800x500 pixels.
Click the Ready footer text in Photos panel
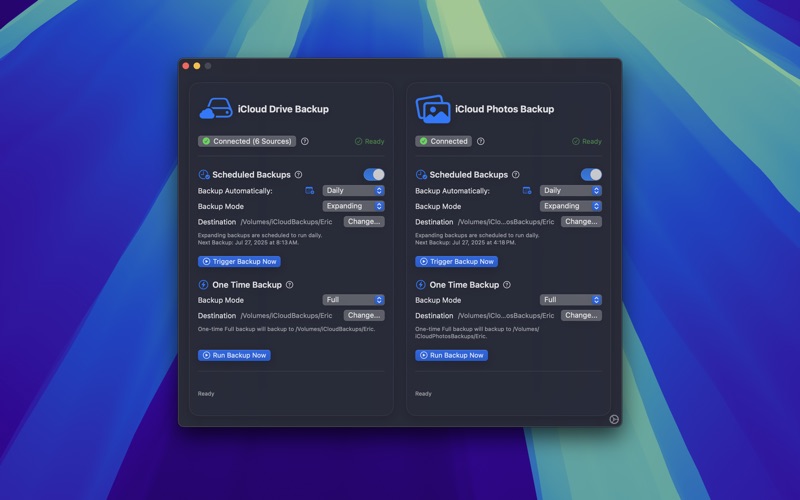423,394
